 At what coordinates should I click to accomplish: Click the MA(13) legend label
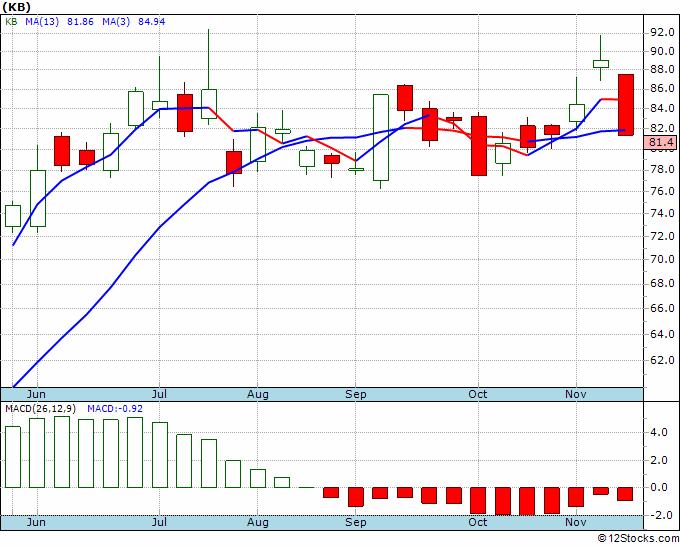click(x=42, y=21)
